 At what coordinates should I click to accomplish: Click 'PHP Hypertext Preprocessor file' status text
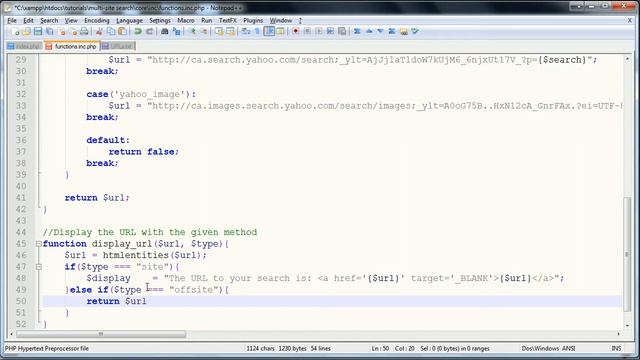47,349
